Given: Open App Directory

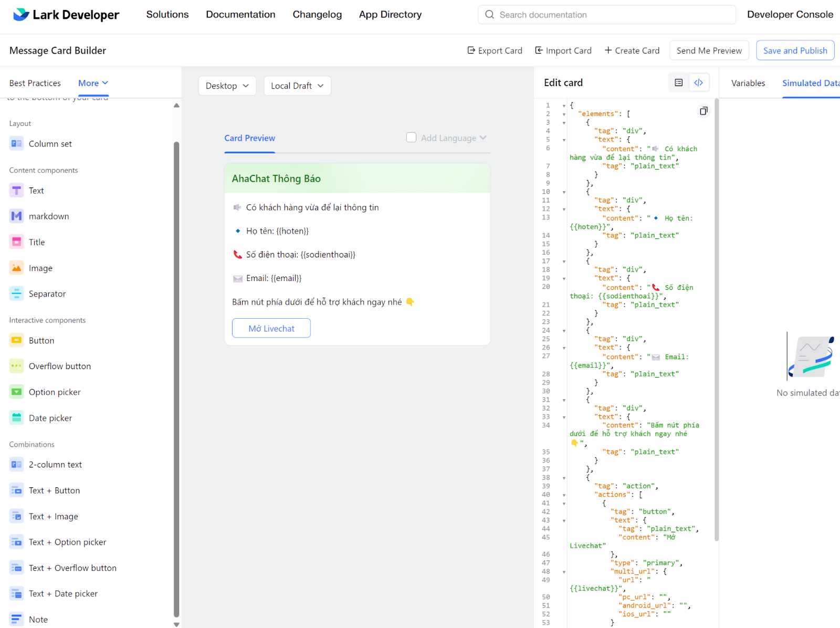Looking at the screenshot, I should (x=390, y=15).
